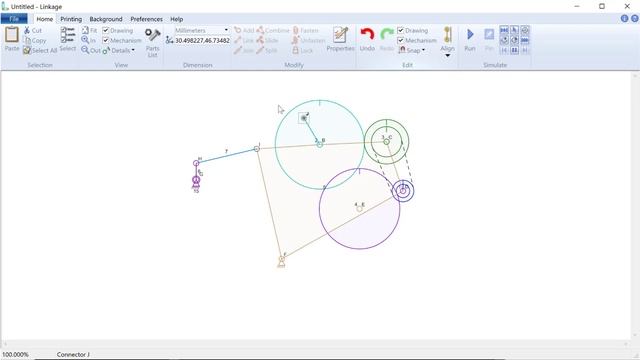Click the Copy icon
640x360 pixels.
coord(27,40)
